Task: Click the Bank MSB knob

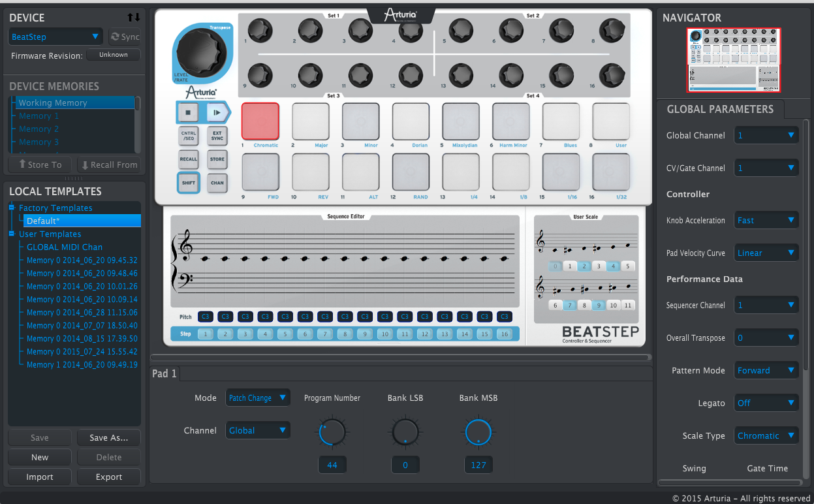Action: [478, 432]
